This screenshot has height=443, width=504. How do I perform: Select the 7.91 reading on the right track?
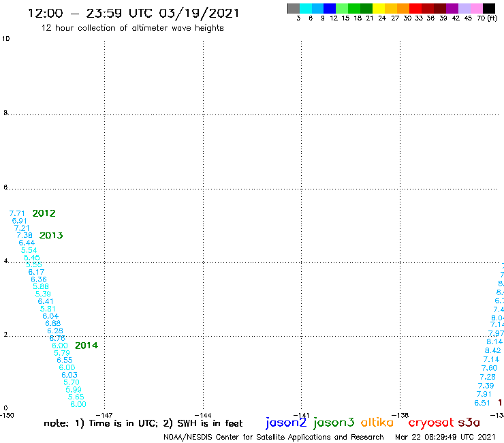coord(484,394)
